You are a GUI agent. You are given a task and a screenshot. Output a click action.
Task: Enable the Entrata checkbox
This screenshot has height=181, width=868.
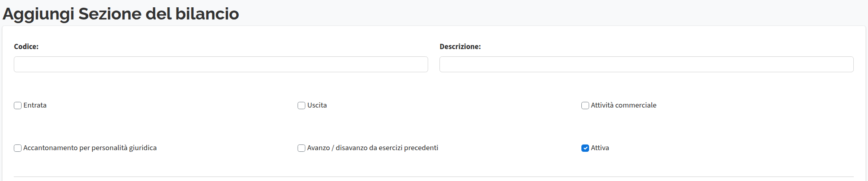18,106
